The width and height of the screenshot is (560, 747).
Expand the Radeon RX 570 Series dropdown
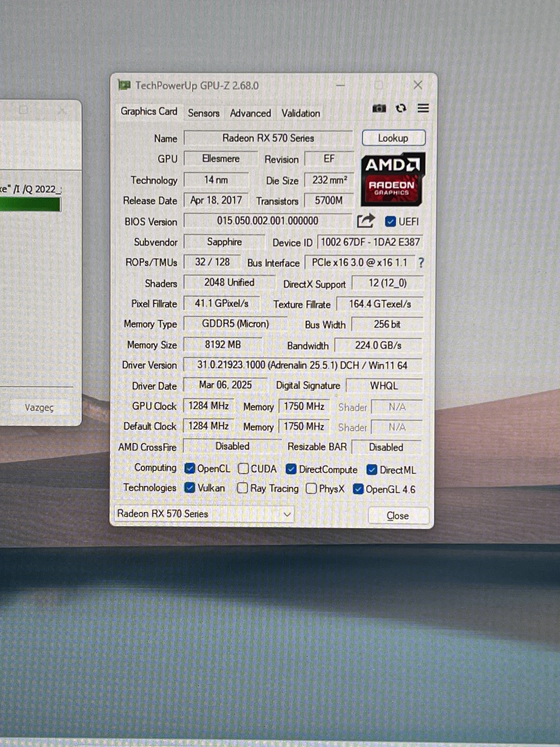287,514
